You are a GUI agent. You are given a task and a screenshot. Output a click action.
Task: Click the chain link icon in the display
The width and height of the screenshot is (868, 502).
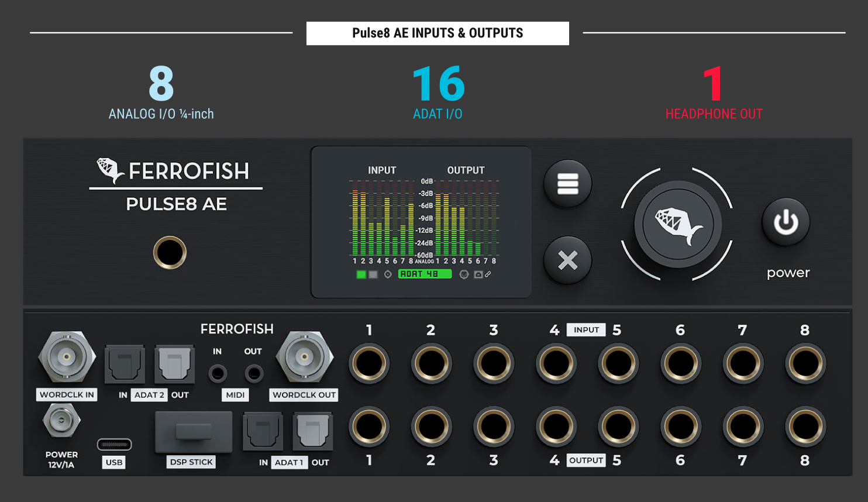pyautogui.click(x=488, y=274)
